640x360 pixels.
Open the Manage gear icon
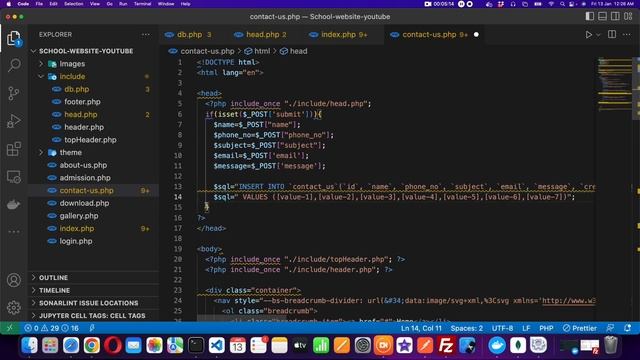coord(13,307)
